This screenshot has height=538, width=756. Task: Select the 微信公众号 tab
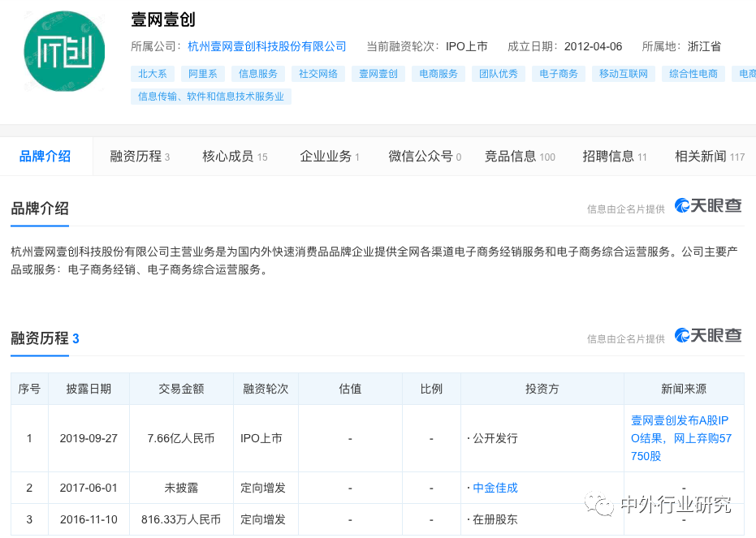click(424, 157)
